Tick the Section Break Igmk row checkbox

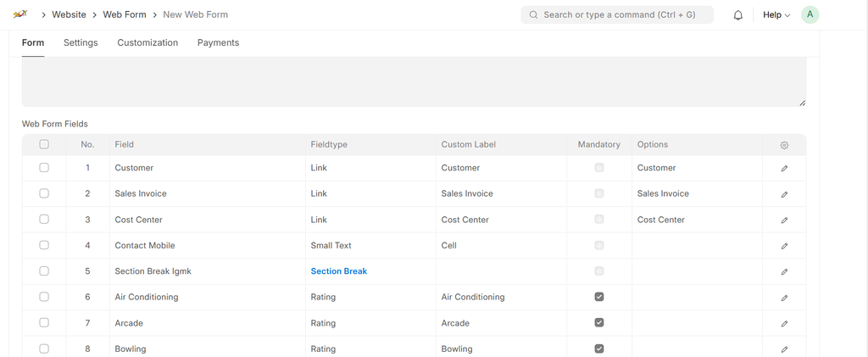(44, 271)
